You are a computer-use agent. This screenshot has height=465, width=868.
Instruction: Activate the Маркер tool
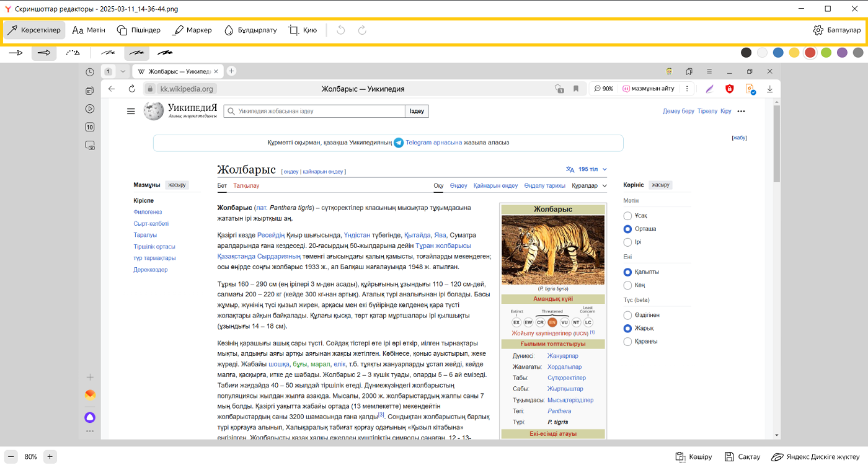[192, 30]
